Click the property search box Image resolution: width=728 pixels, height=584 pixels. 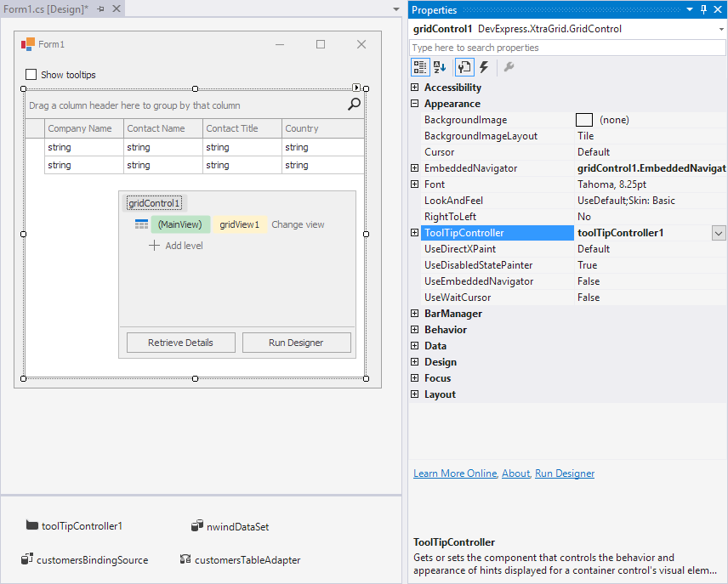567,48
